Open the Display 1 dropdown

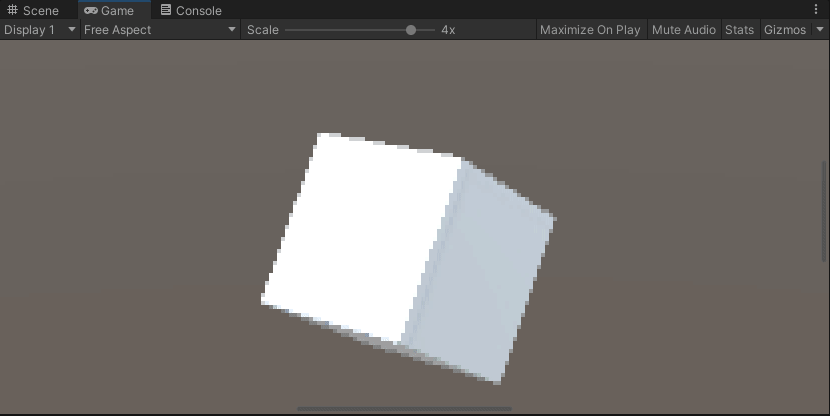[x=40, y=30]
